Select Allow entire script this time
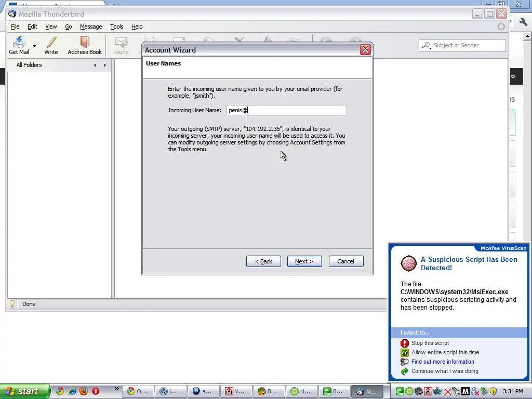This screenshot has height=399, width=532. tap(445, 352)
